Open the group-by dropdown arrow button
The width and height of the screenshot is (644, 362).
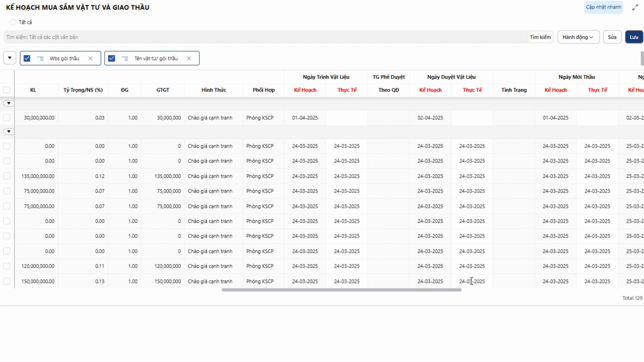click(10, 58)
